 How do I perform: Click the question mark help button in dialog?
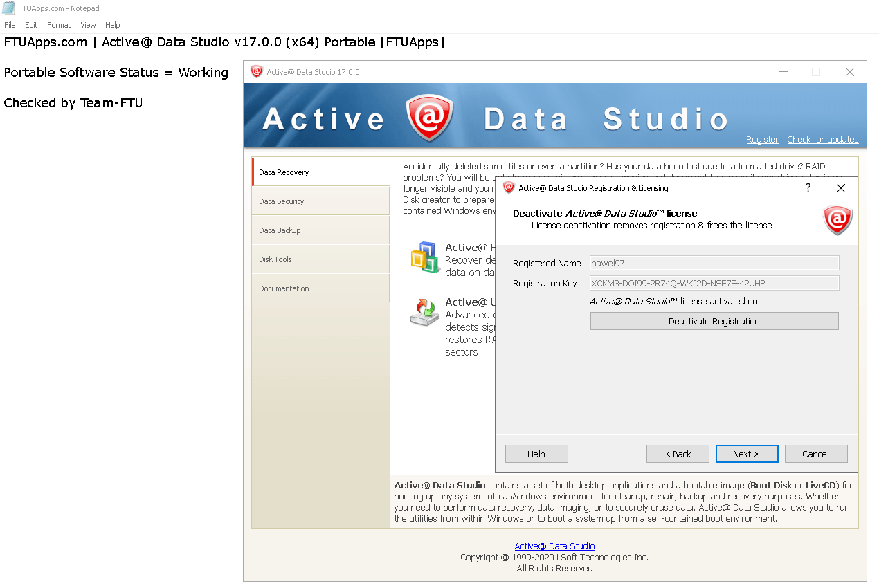click(808, 187)
